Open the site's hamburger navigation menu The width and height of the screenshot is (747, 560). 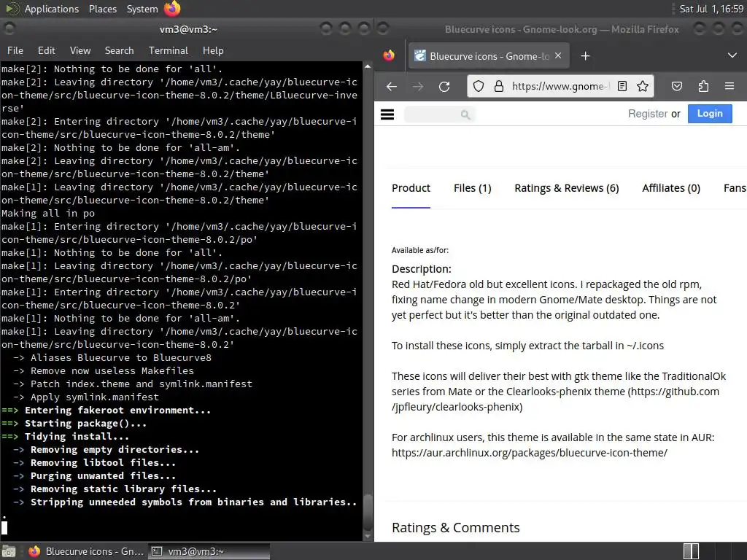tap(387, 114)
